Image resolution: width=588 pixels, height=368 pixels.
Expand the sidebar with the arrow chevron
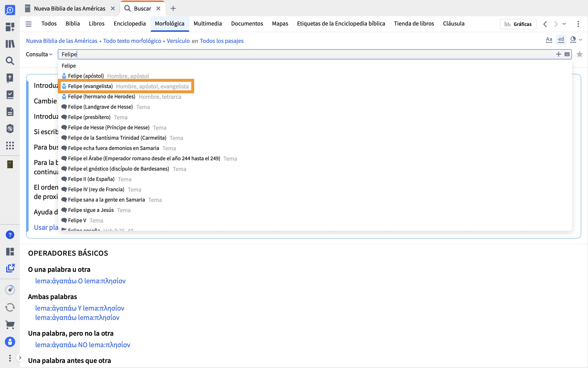(20, 357)
